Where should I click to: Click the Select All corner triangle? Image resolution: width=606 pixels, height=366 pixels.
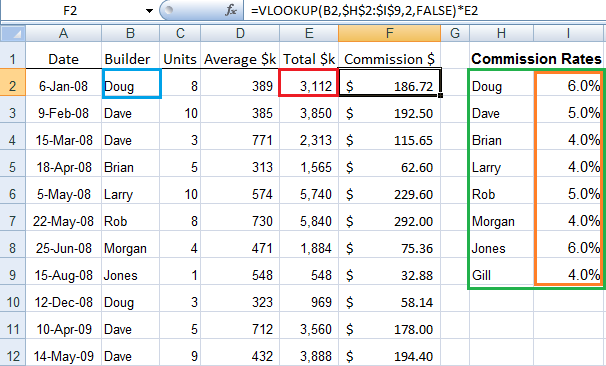pyautogui.click(x=13, y=33)
